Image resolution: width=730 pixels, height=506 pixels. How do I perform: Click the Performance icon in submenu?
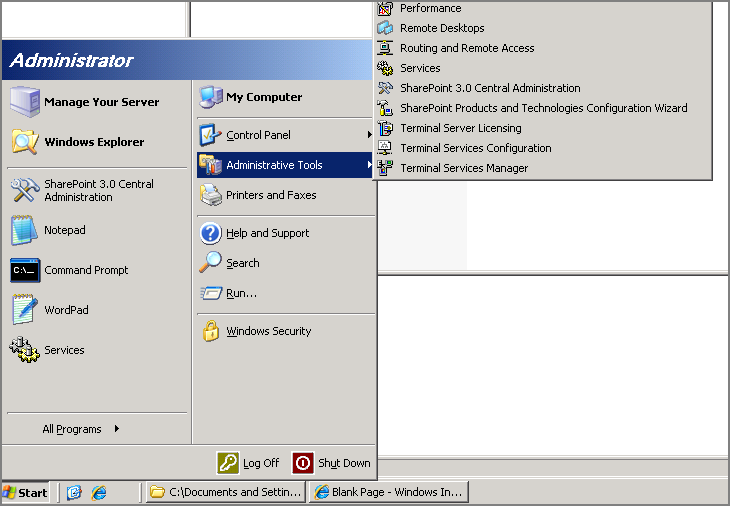[x=385, y=8]
